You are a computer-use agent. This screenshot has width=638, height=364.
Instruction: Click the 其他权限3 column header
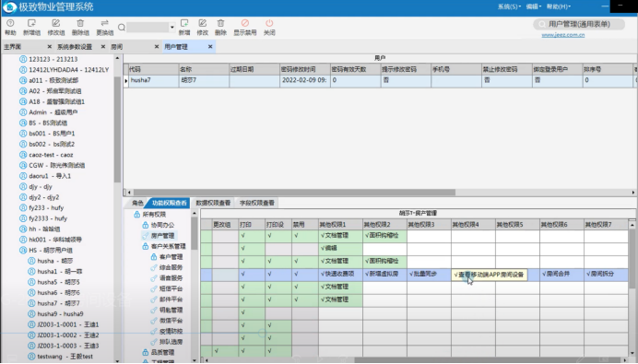click(x=430, y=225)
